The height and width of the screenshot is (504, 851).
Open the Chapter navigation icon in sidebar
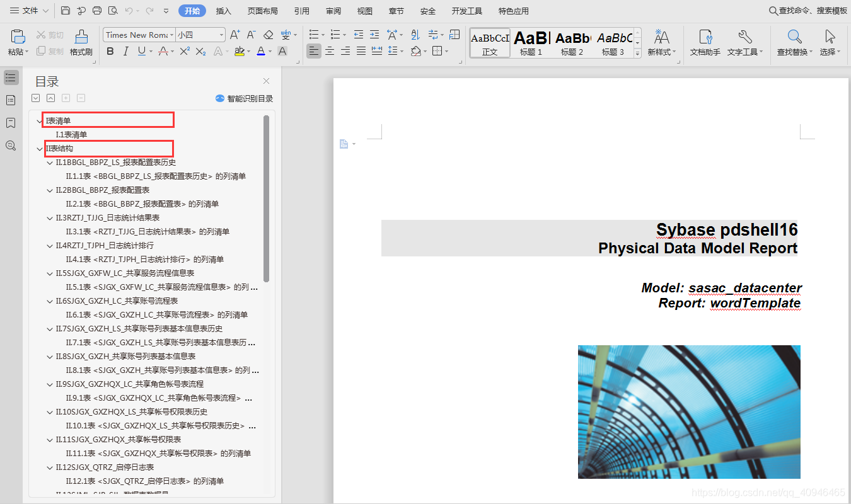(11, 100)
